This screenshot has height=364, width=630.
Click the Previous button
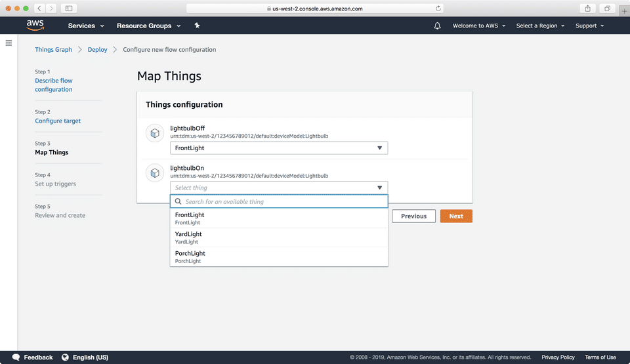(413, 216)
